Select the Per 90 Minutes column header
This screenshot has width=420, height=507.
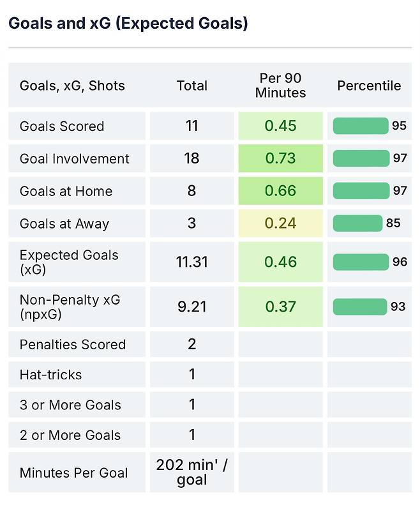click(280, 86)
